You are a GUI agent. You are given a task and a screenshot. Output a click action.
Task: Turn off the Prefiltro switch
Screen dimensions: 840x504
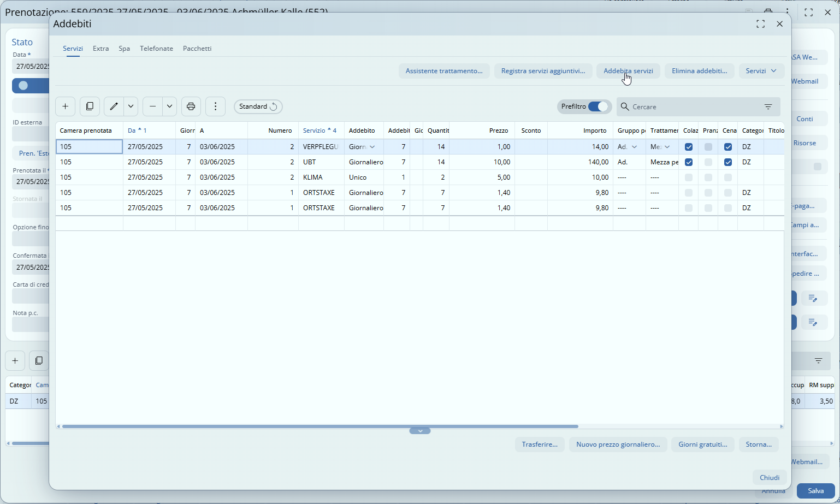pos(599,106)
